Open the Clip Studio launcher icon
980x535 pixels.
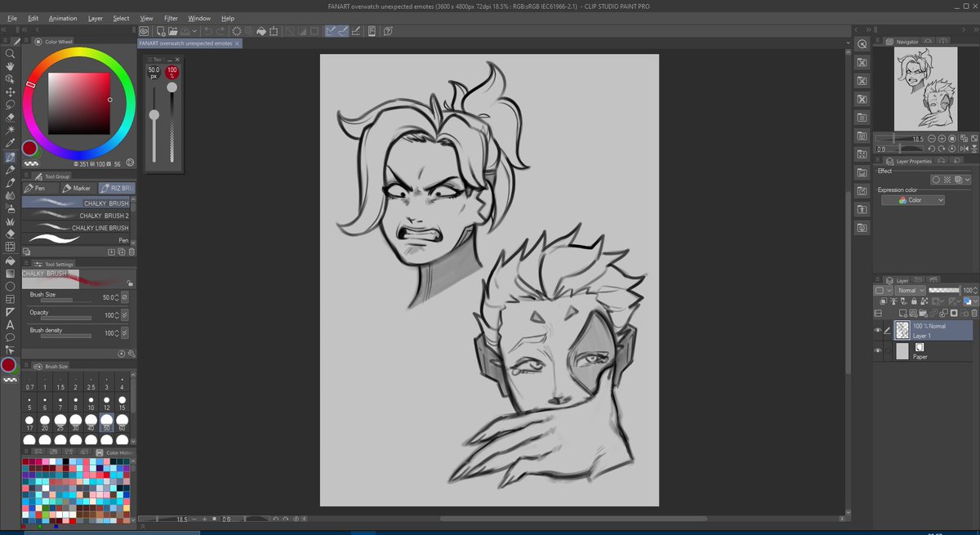click(x=144, y=32)
